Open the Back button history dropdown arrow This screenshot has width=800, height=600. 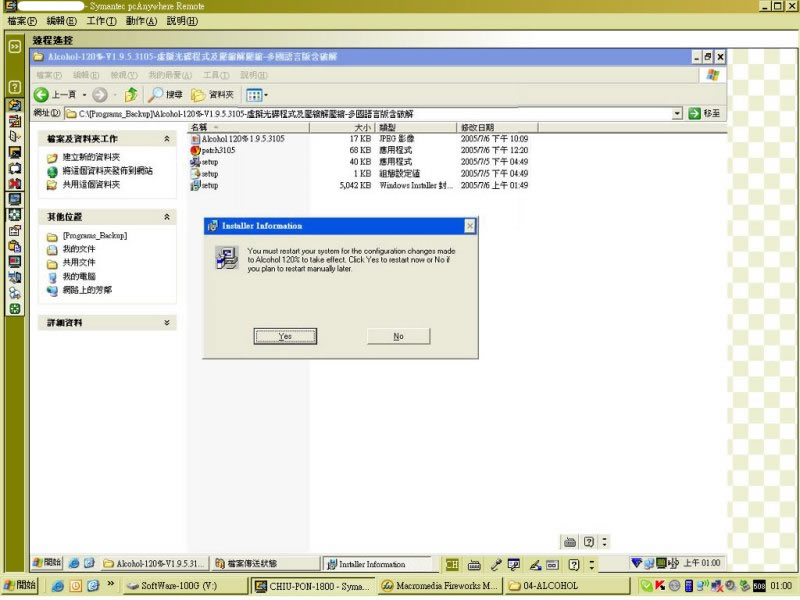(x=84, y=95)
